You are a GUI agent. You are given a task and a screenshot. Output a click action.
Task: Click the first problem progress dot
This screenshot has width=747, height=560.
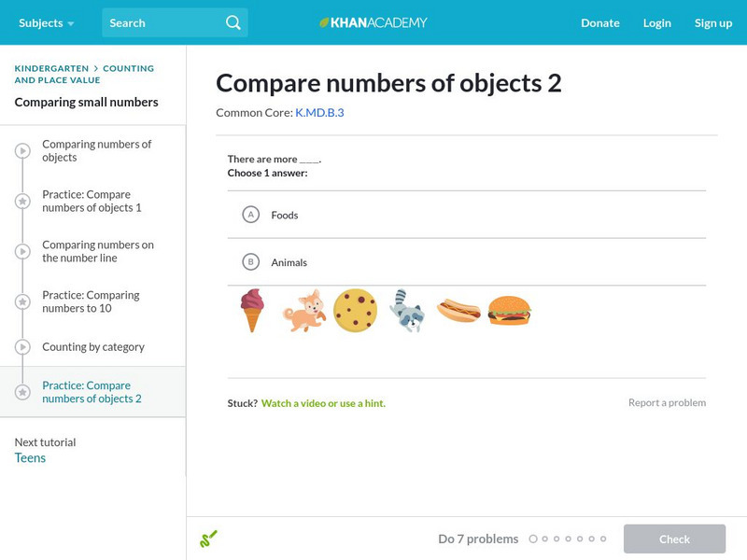click(533, 539)
